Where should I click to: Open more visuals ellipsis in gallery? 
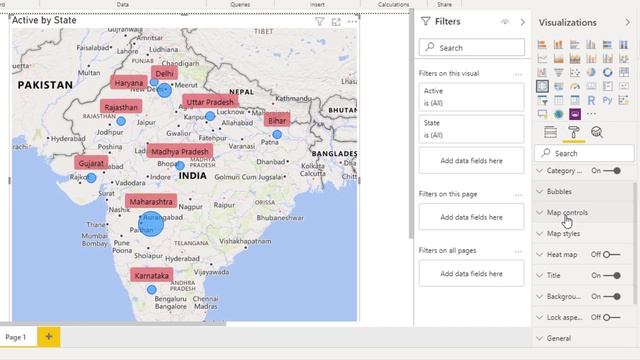pyautogui.click(x=591, y=114)
